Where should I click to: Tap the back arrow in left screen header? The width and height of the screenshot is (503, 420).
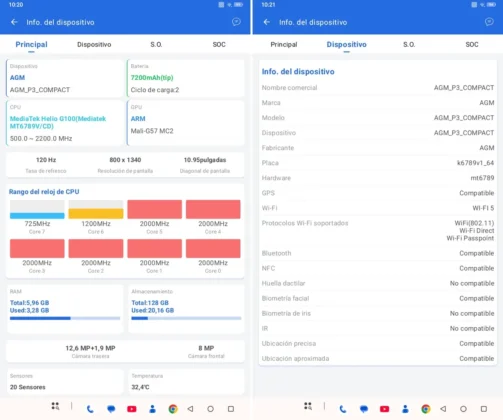tap(14, 22)
